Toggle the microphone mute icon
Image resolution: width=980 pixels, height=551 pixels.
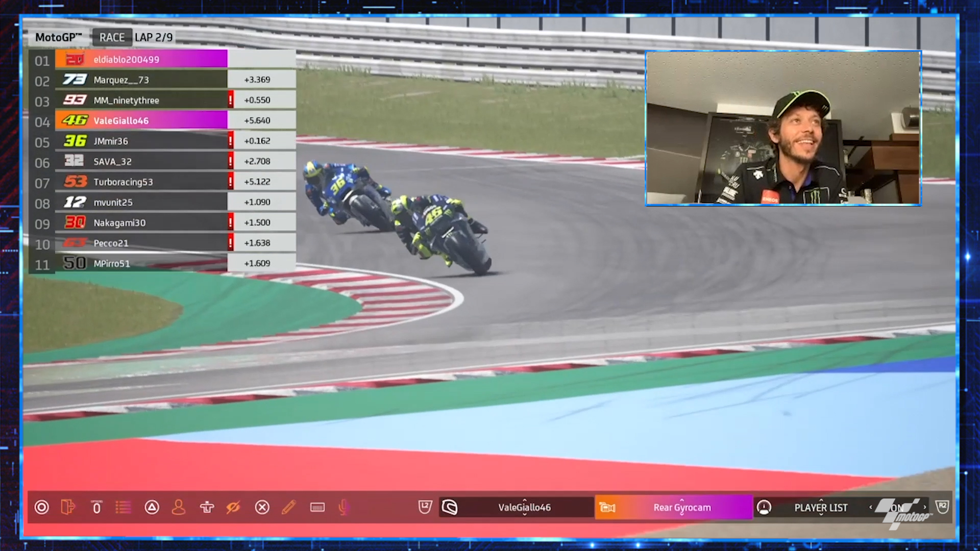tap(344, 507)
